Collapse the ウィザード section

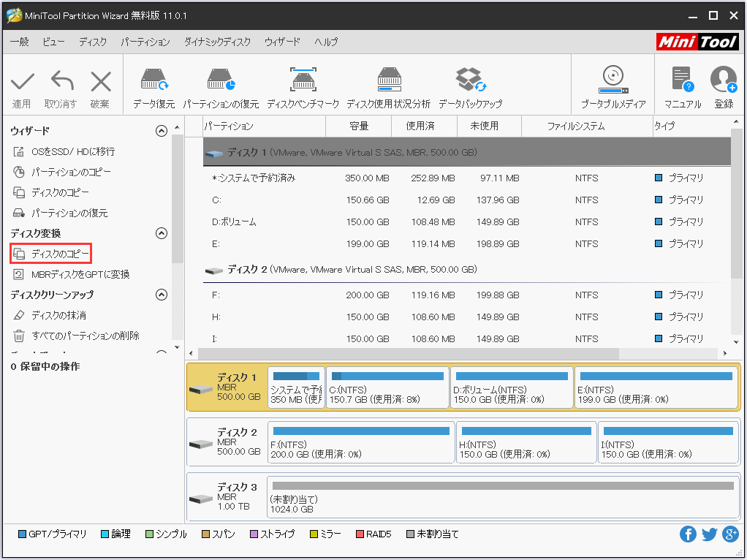pos(162,131)
